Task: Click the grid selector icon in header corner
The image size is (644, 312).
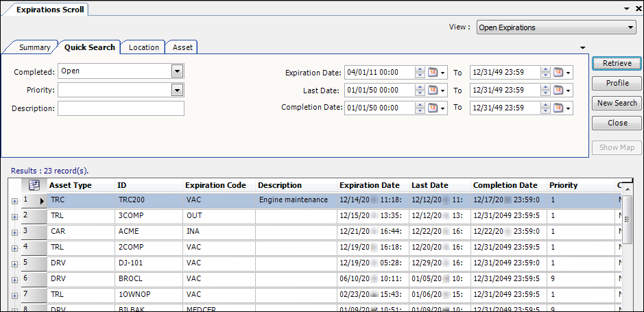Action: click(33, 185)
